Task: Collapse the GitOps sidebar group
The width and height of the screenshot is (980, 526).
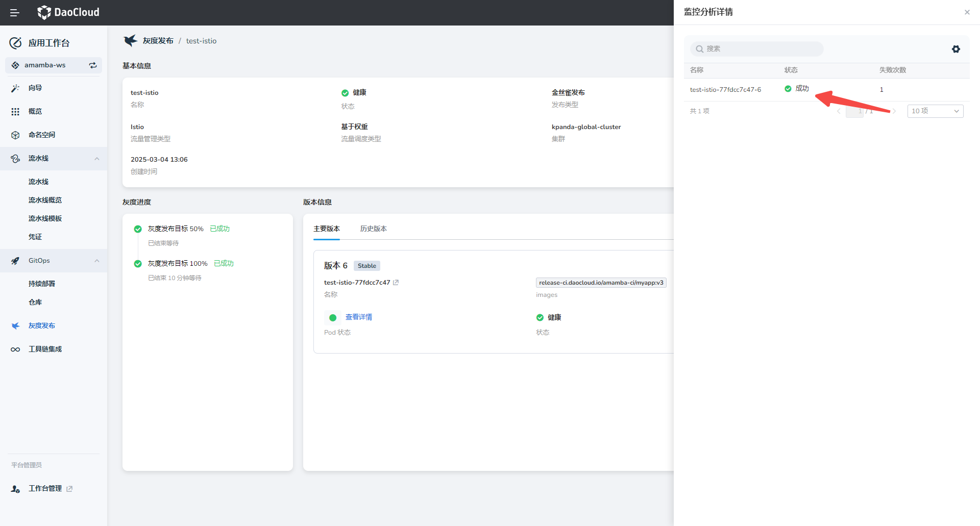Action: pos(96,261)
